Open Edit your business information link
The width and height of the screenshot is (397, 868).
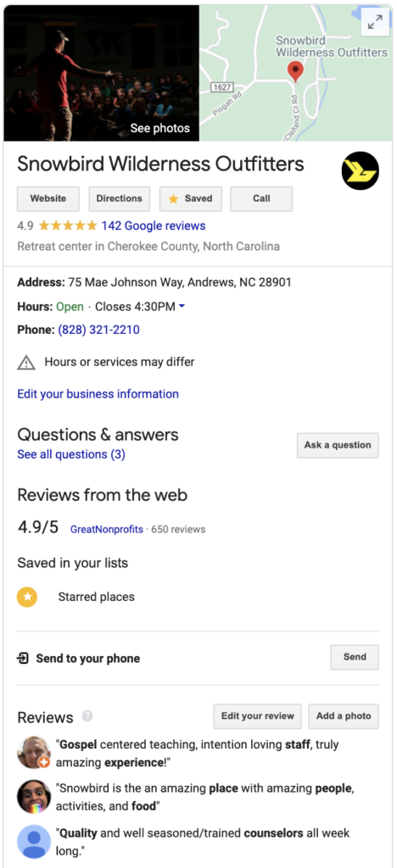pyautogui.click(x=98, y=394)
